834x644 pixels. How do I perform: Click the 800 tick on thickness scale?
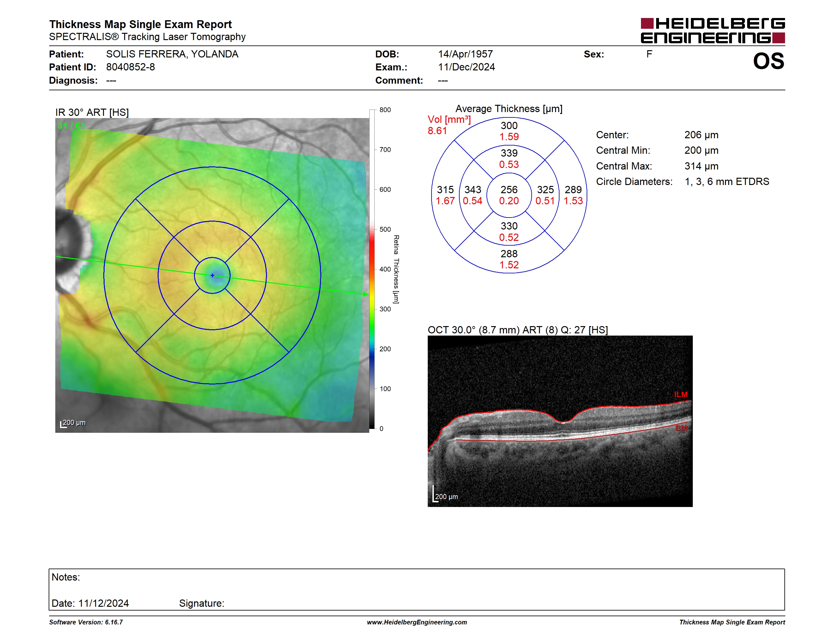(385, 110)
